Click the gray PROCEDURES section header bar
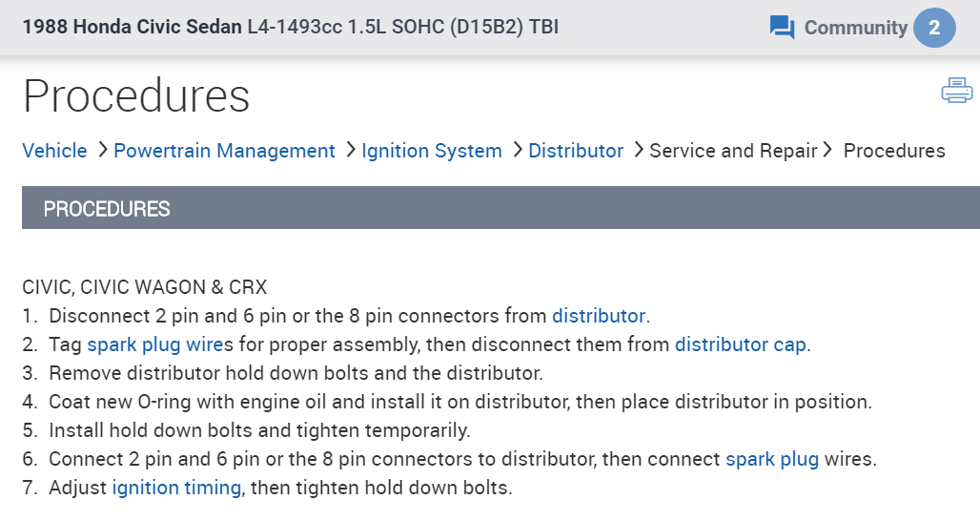980x521 pixels. click(500, 209)
